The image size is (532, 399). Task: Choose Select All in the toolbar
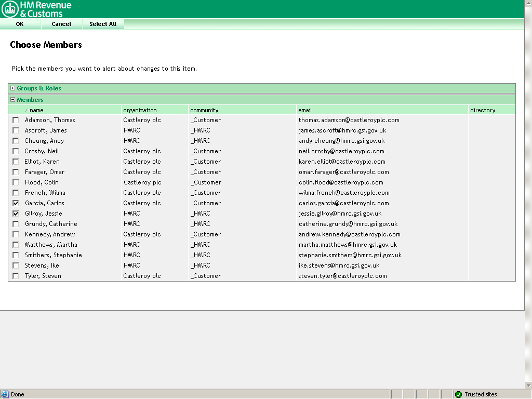103,24
